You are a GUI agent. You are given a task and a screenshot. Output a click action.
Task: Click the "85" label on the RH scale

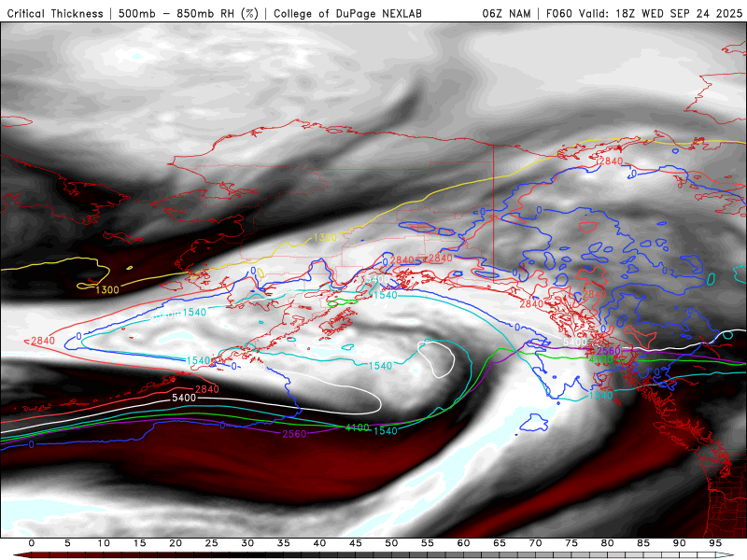pyautogui.click(x=643, y=543)
